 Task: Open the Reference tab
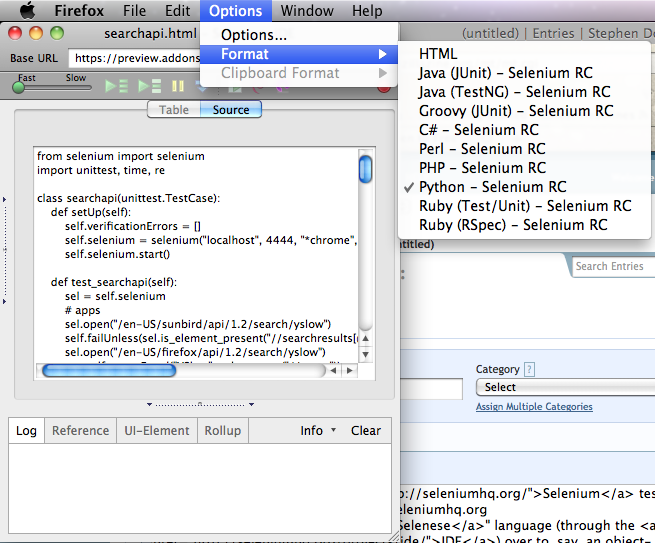point(80,430)
